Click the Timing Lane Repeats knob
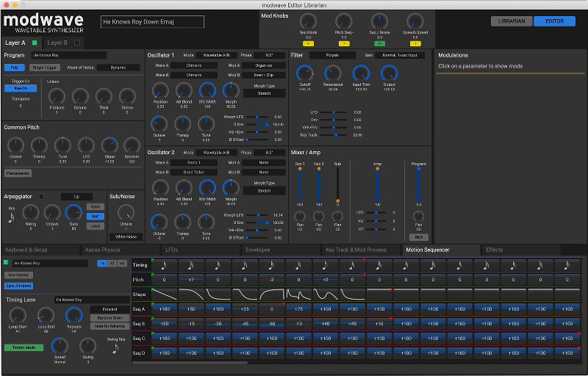Screen dimensions: 588x376 74,316
